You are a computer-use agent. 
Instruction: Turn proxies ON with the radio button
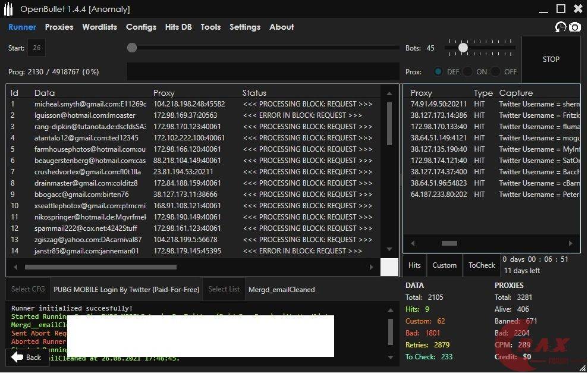pyautogui.click(x=468, y=71)
